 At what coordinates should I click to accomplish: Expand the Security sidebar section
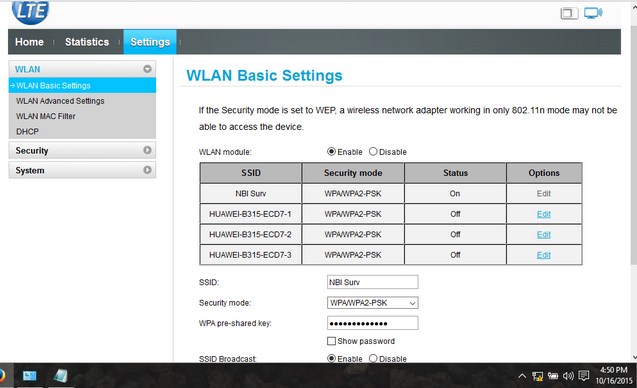coord(82,150)
